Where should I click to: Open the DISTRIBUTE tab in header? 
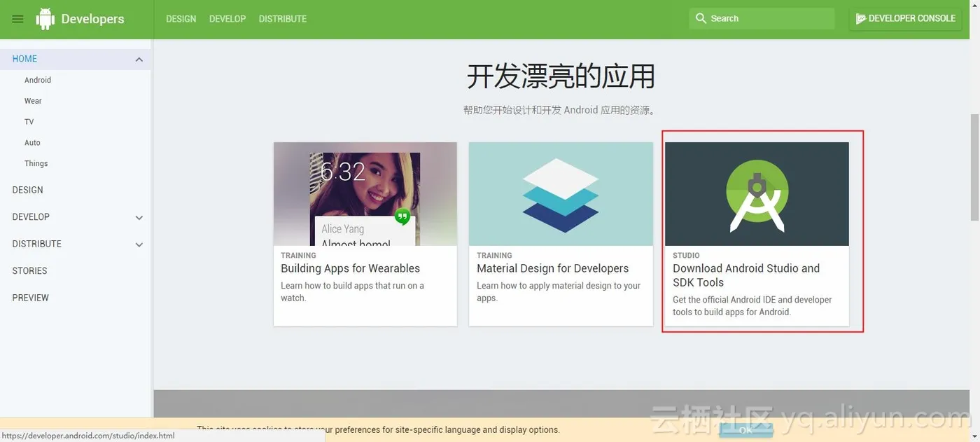click(283, 19)
